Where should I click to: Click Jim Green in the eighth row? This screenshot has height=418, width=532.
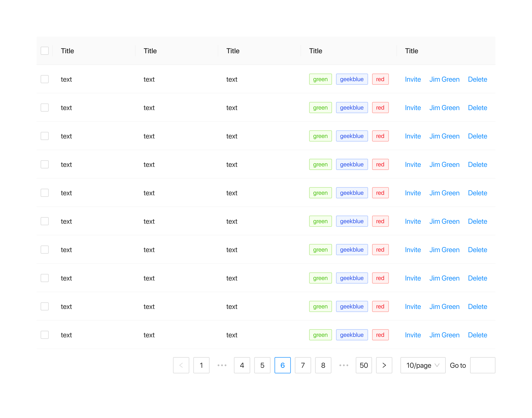[444, 278]
